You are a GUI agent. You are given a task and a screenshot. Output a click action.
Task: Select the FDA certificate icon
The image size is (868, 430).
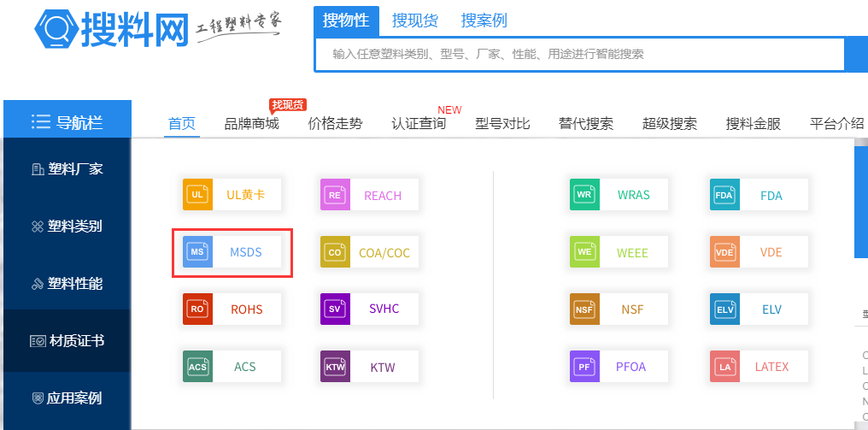coord(724,195)
